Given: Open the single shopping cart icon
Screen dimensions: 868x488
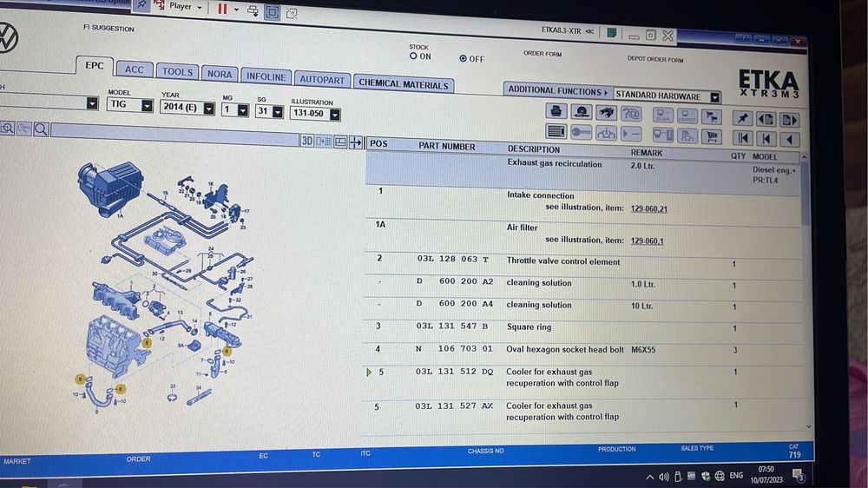Looking at the screenshot, I should coord(712,136).
